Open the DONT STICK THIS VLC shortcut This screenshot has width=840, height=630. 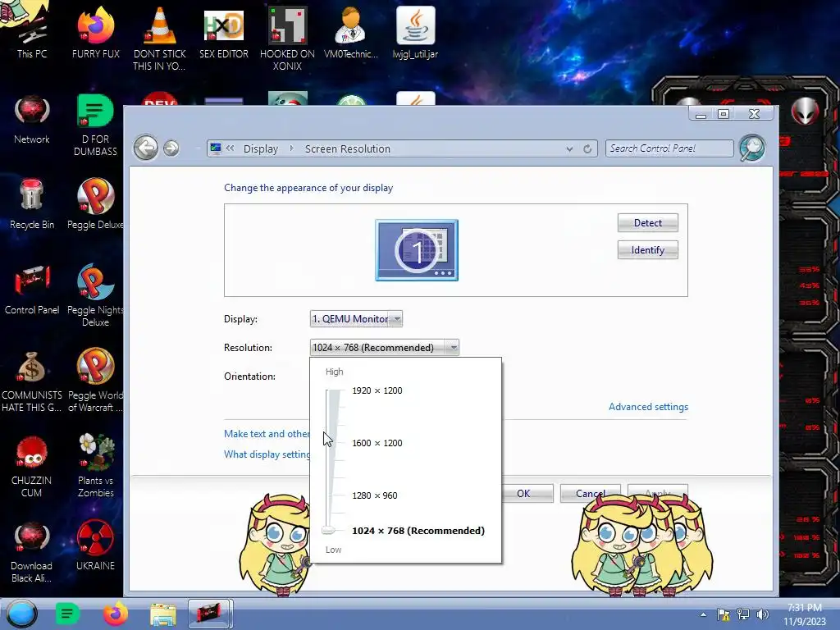(x=159, y=38)
